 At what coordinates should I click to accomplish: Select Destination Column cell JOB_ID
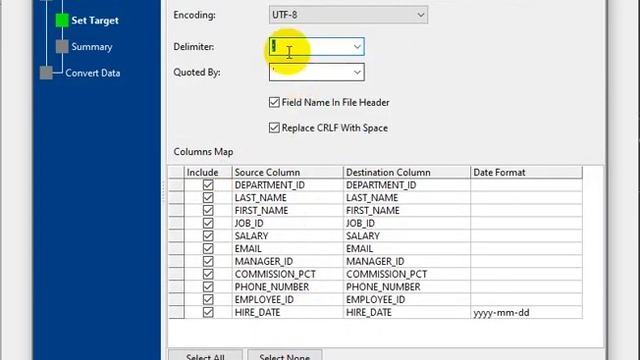(407, 223)
